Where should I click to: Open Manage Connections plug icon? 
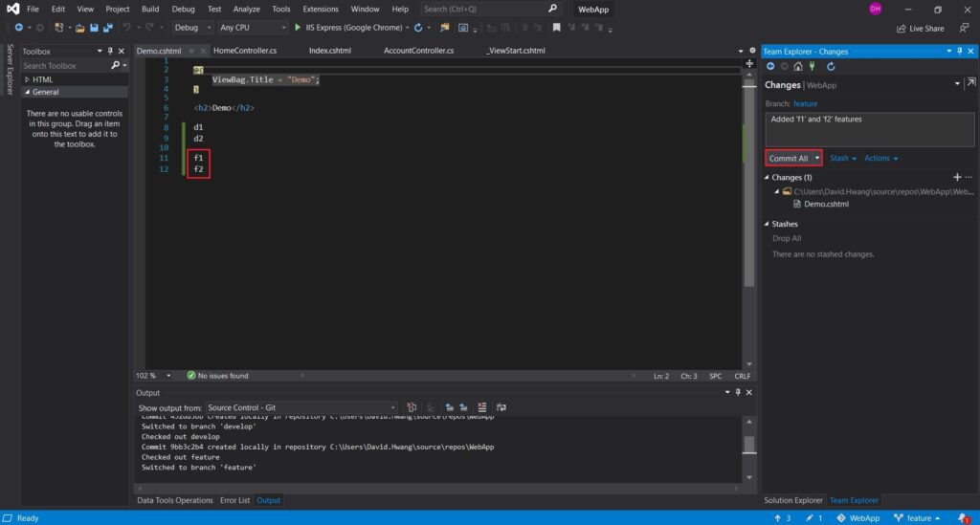[x=813, y=67]
